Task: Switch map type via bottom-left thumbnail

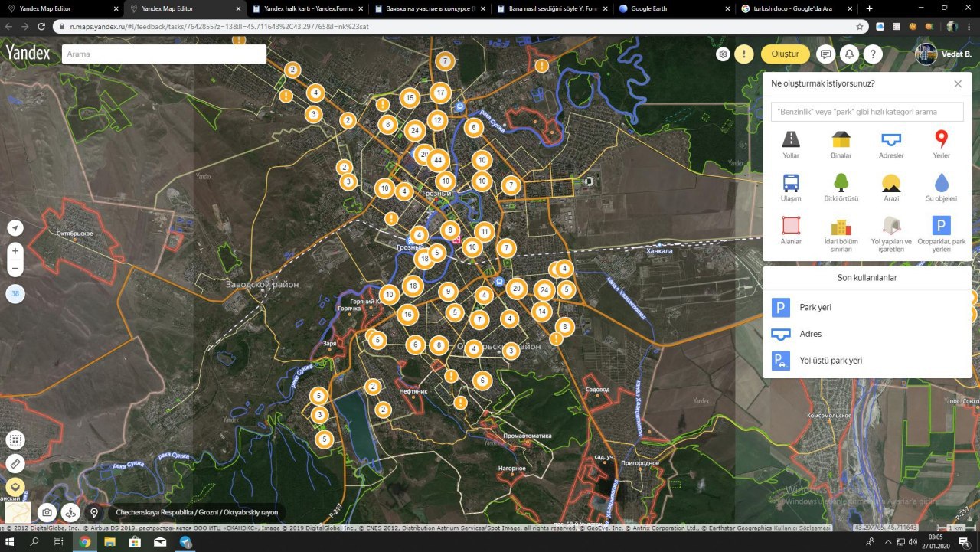Action: [18, 512]
